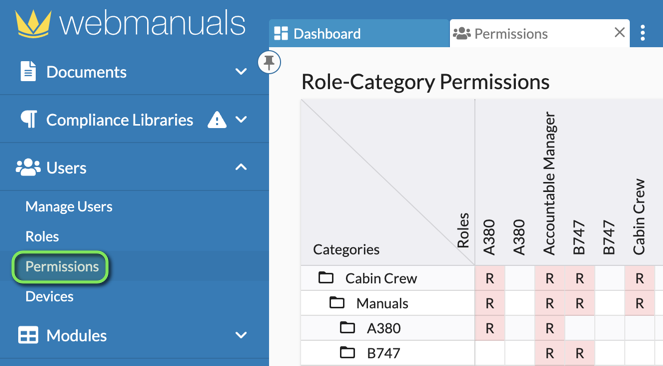Toggle A380 category permission for first B747 role

(x=580, y=328)
